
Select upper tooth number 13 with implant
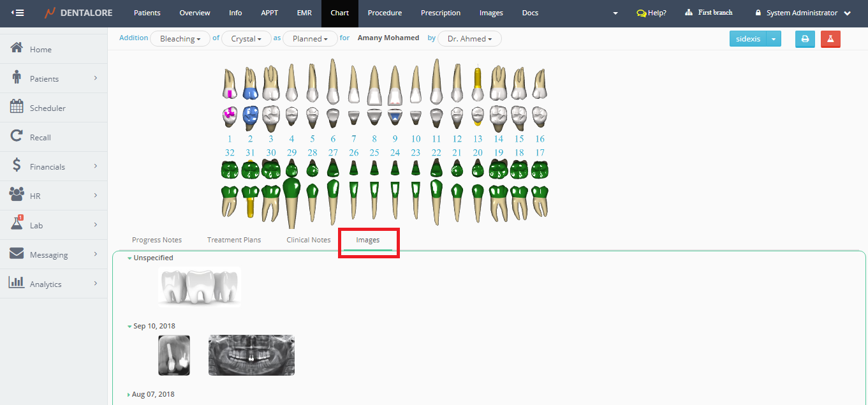(478, 83)
